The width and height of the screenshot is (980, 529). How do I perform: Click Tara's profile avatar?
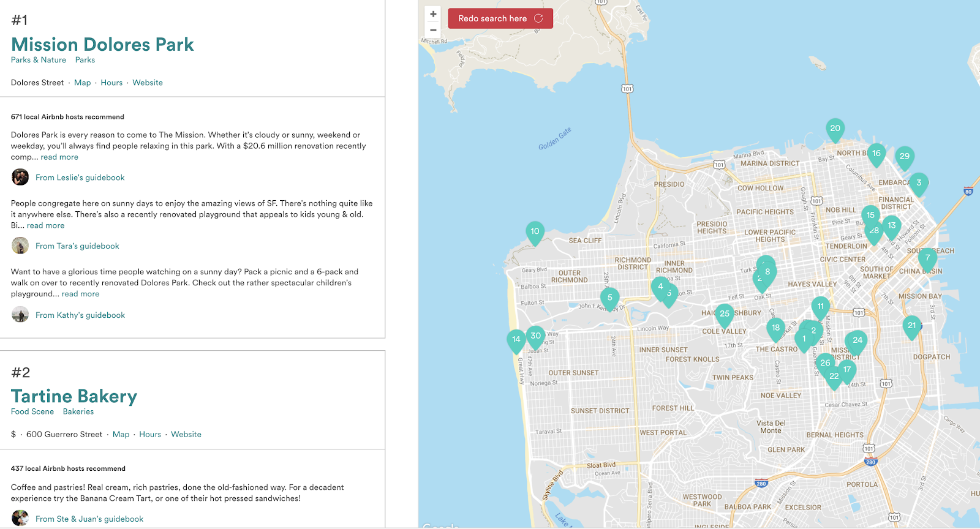(20, 246)
